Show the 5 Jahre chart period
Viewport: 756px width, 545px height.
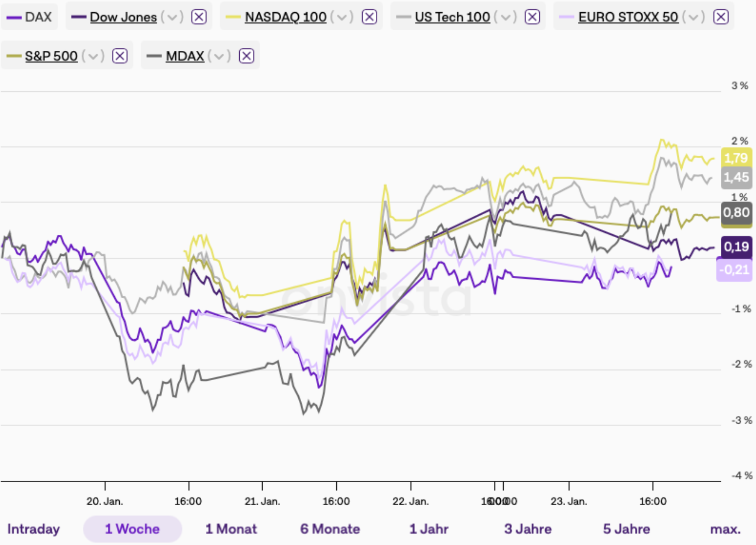click(626, 529)
